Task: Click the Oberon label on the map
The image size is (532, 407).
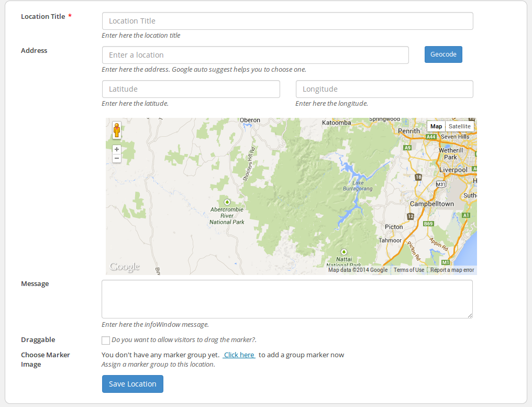Action: pyautogui.click(x=250, y=120)
